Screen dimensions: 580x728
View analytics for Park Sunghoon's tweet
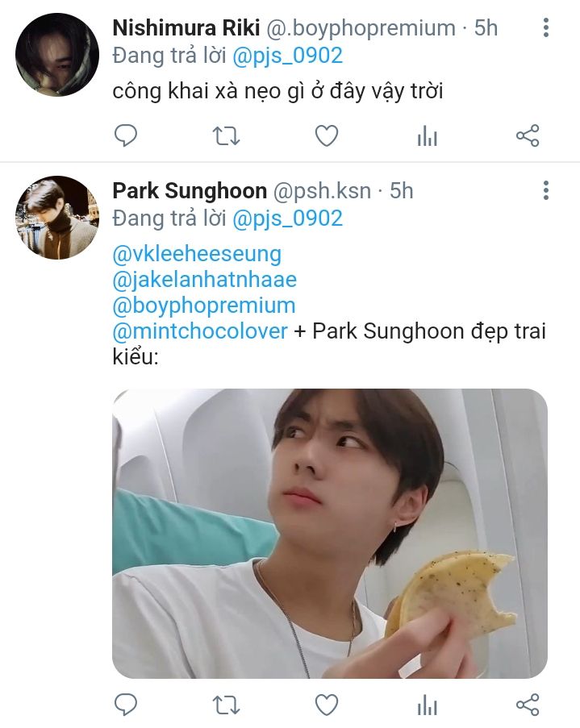427,706
